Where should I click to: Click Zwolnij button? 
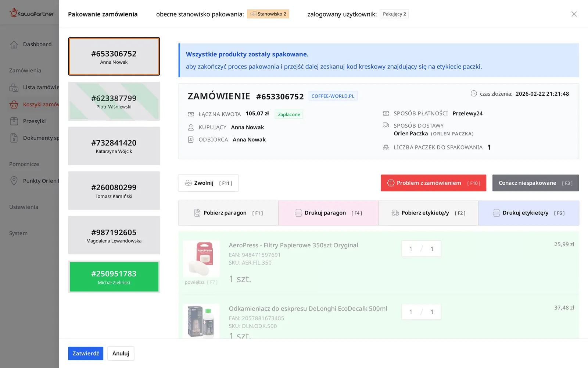pos(208,183)
